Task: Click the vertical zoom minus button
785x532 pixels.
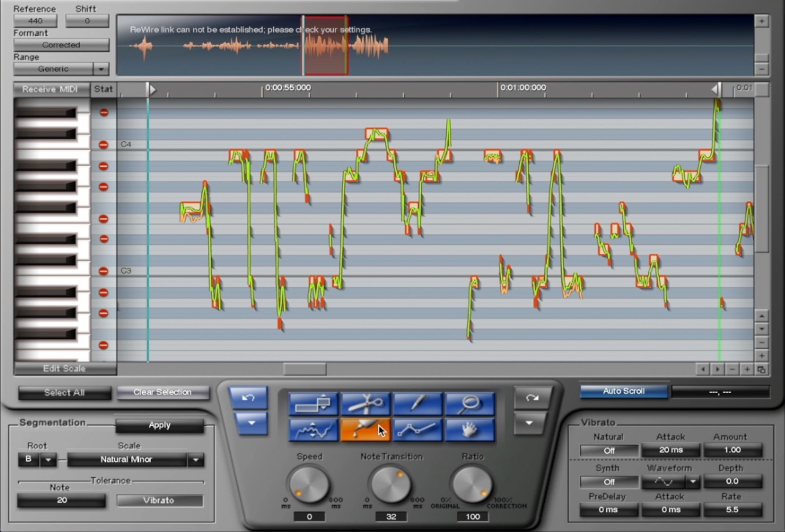Action: [761, 342]
